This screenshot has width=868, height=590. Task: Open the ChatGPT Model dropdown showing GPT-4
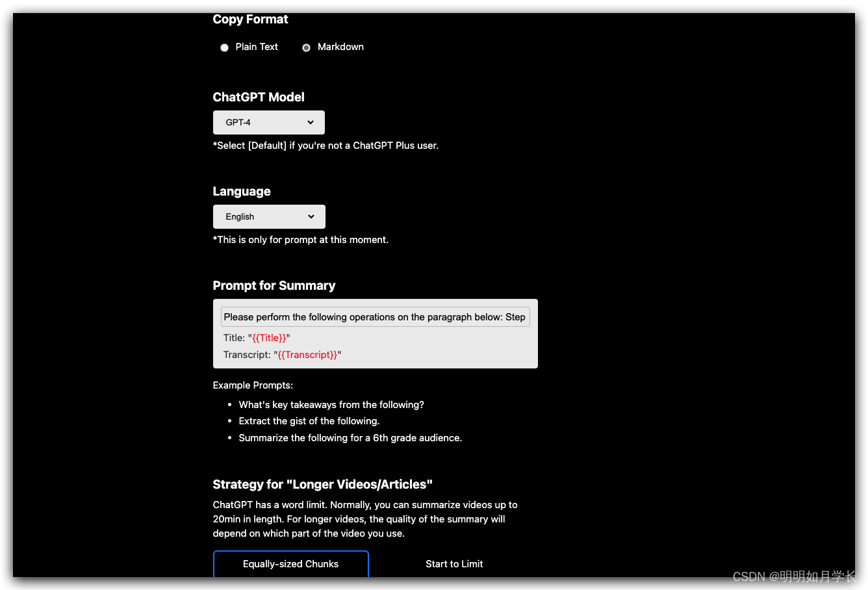click(x=269, y=122)
